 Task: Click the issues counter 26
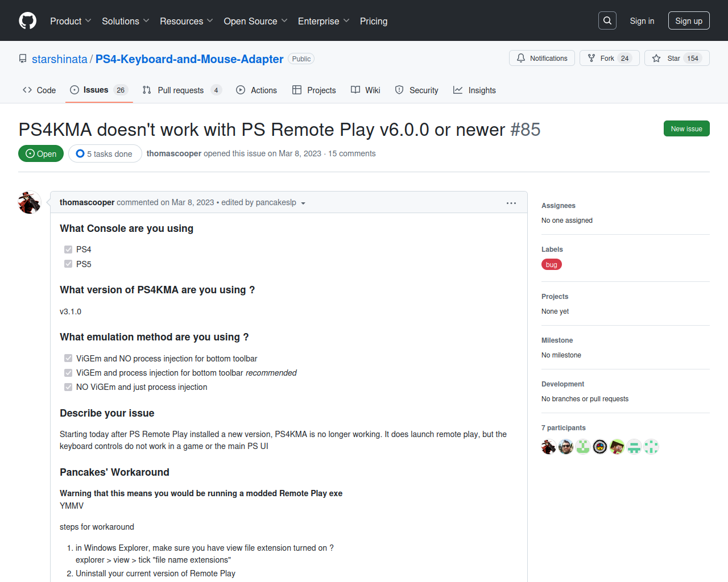pos(121,90)
